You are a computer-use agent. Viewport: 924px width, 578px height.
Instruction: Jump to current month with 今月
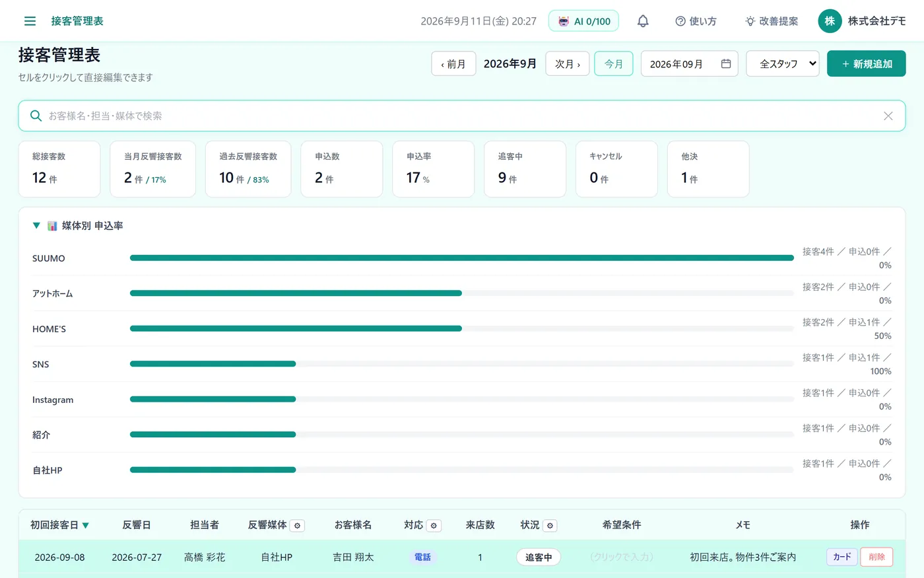614,63
